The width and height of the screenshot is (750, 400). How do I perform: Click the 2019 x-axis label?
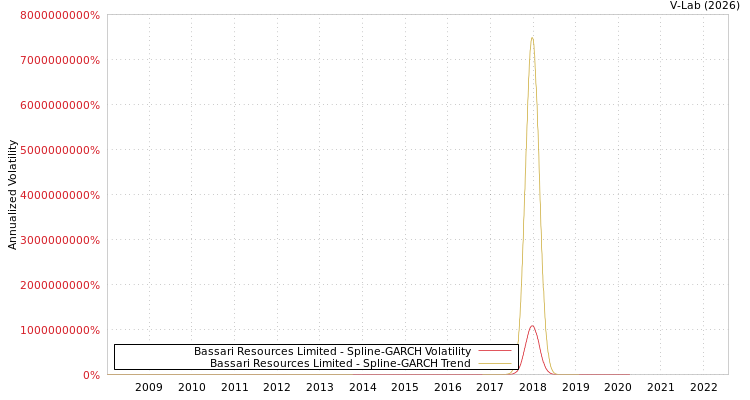575,387
